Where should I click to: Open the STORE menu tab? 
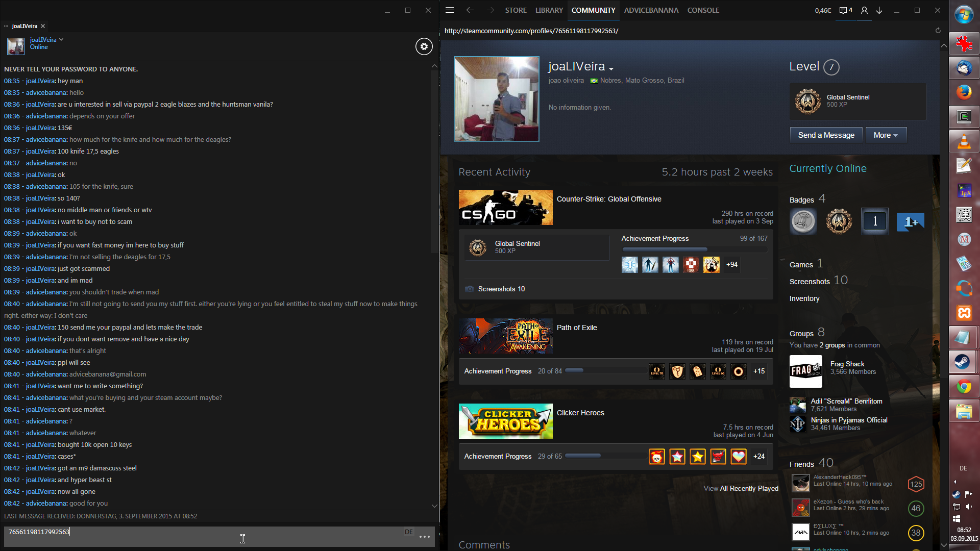(x=516, y=10)
